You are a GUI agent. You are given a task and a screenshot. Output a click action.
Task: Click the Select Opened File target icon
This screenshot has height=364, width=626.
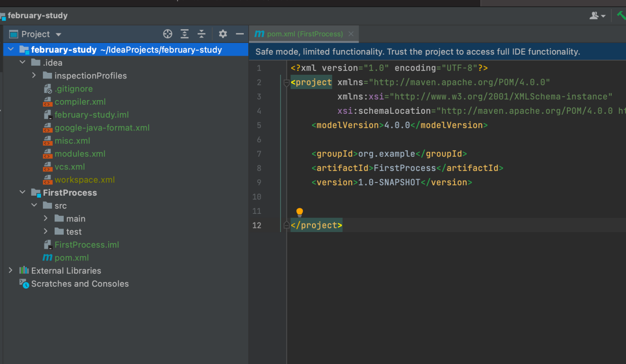coord(168,34)
